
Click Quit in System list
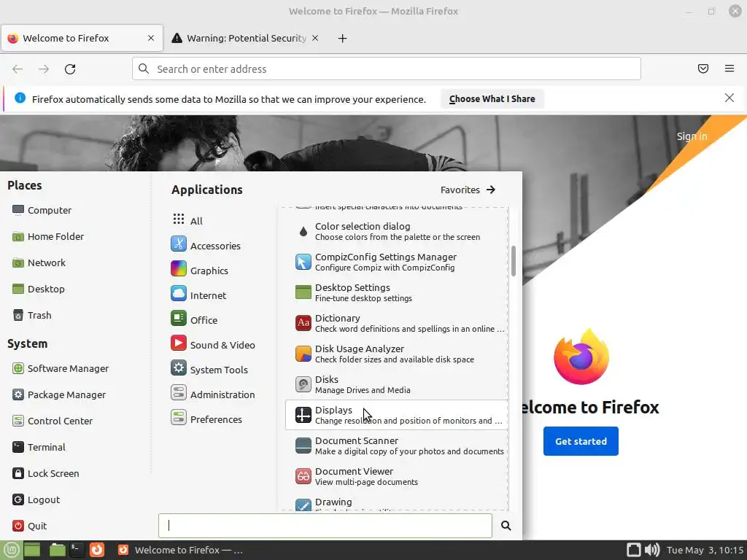click(29, 525)
